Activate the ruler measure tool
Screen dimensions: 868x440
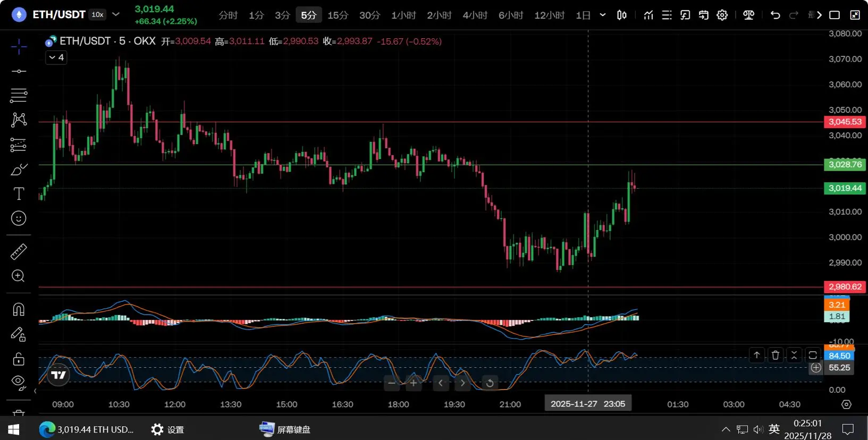(19, 252)
